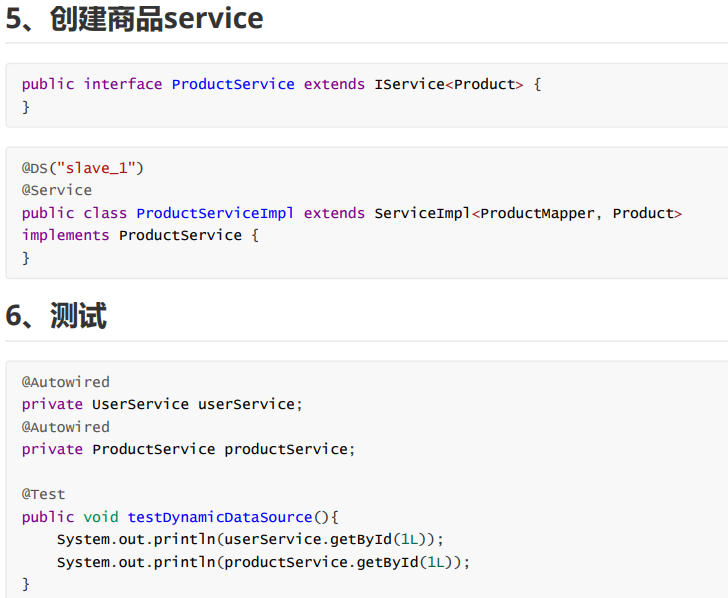
Task: Click the @Service annotation
Action: click(x=57, y=190)
